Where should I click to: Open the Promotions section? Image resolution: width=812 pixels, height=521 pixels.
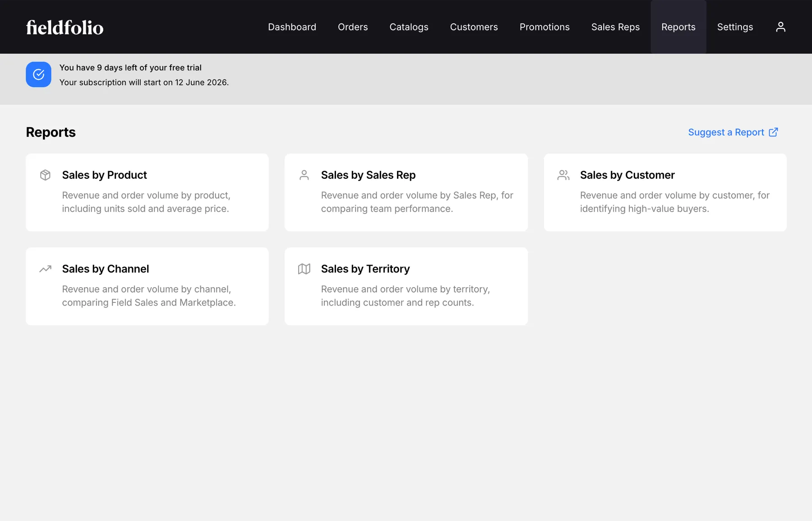[x=544, y=27]
